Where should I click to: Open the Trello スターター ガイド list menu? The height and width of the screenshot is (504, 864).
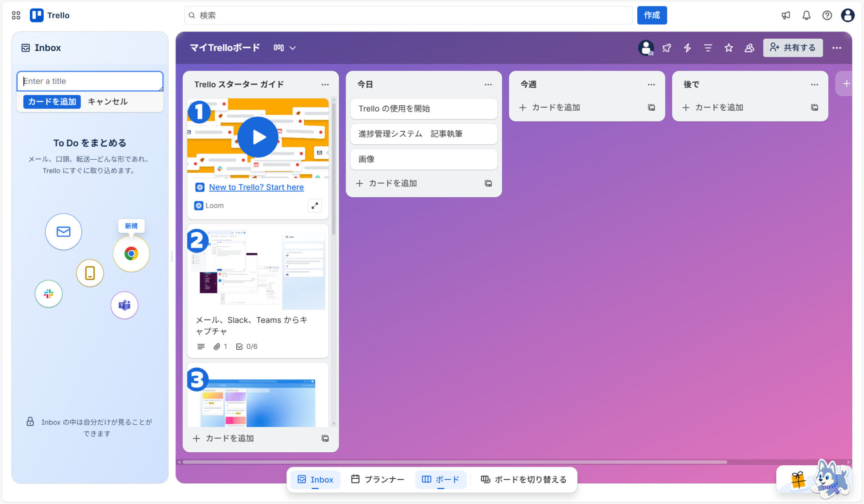point(325,84)
